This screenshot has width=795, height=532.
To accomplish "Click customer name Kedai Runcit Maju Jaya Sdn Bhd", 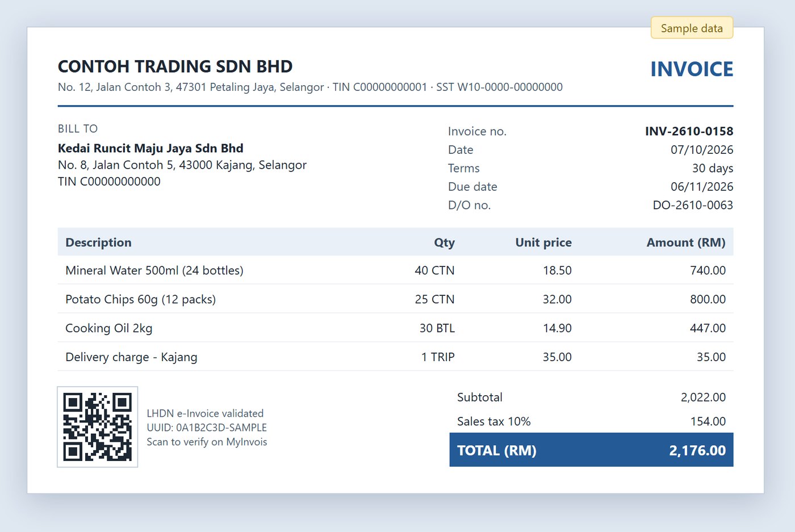I will [x=150, y=148].
